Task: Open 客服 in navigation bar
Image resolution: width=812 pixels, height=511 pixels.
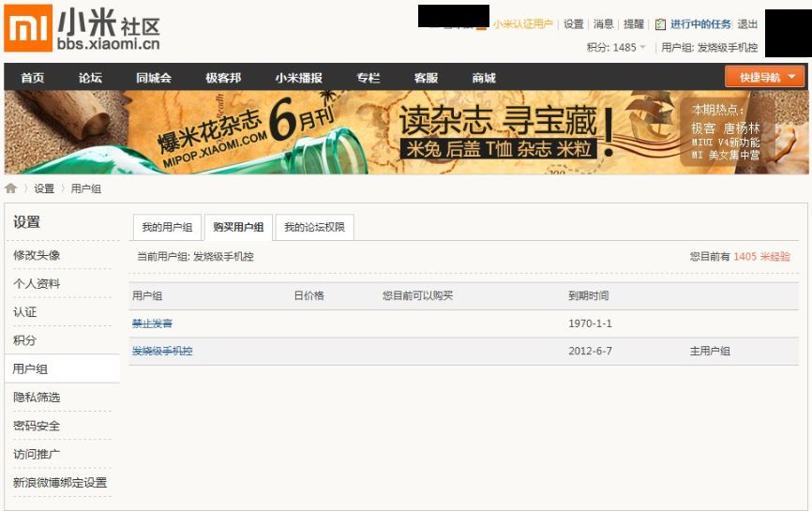Action: click(x=427, y=78)
